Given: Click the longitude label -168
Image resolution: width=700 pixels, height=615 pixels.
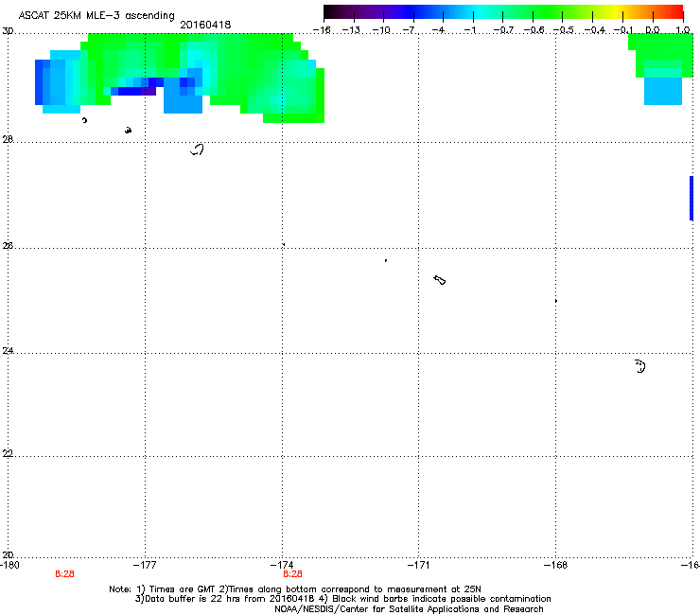Looking at the screenshot, I should tap(555, 565).
